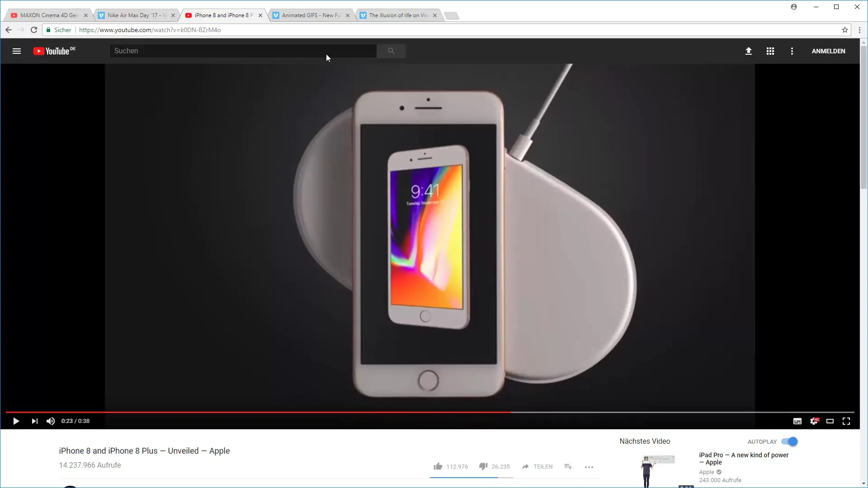Switch to The illusion of life tab
The height and width of the screenshot is (488, 868).
pyautogui.click(x=398, y=15)
